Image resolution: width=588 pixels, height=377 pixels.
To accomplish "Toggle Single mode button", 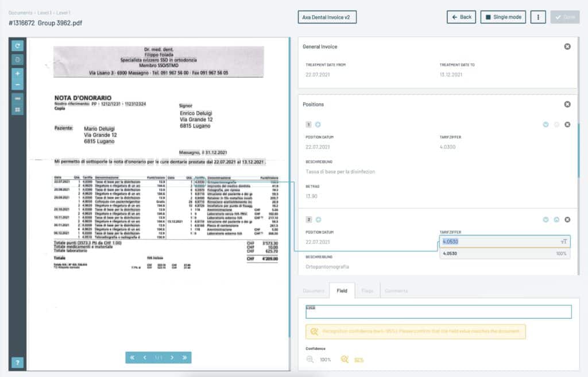I will (503, 17).
